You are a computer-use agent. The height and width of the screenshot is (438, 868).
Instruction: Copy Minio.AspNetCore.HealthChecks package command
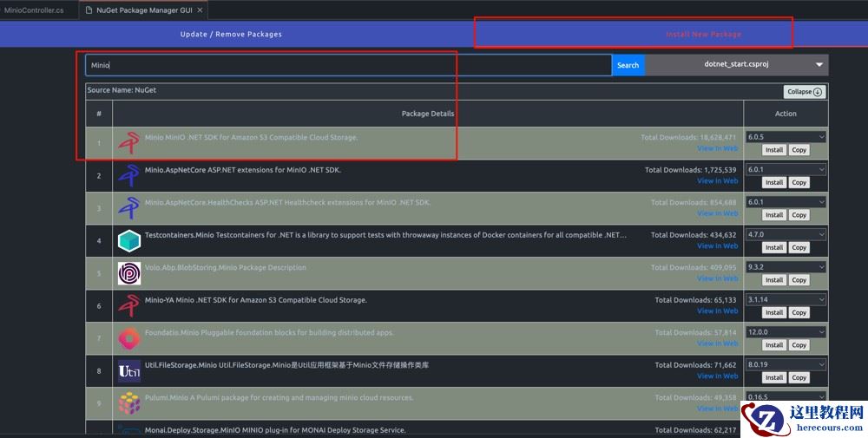click(799, 215)
